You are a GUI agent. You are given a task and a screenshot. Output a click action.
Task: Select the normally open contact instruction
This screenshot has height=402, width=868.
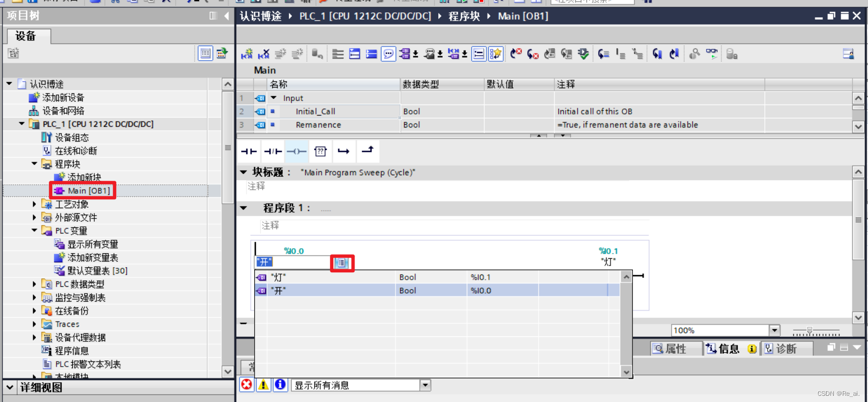coord(249,151)
